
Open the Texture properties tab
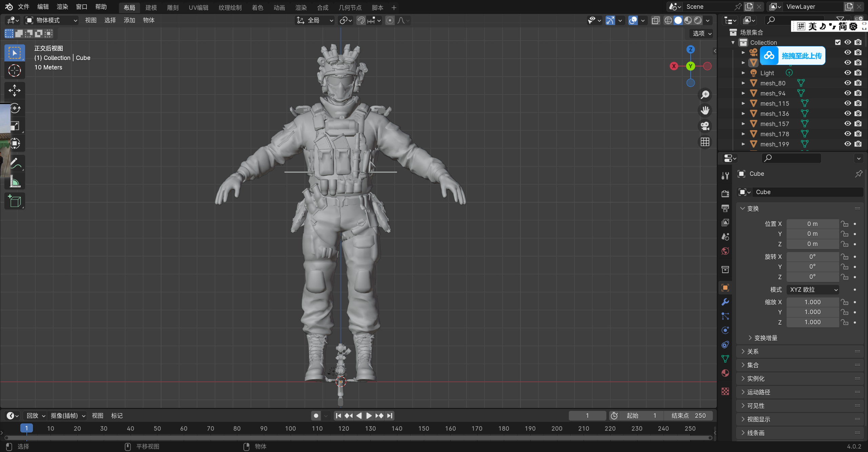[x=725, y=391]
